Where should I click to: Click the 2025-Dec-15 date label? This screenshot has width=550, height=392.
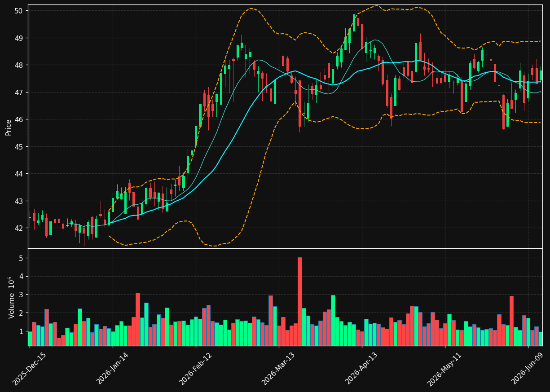29,369
